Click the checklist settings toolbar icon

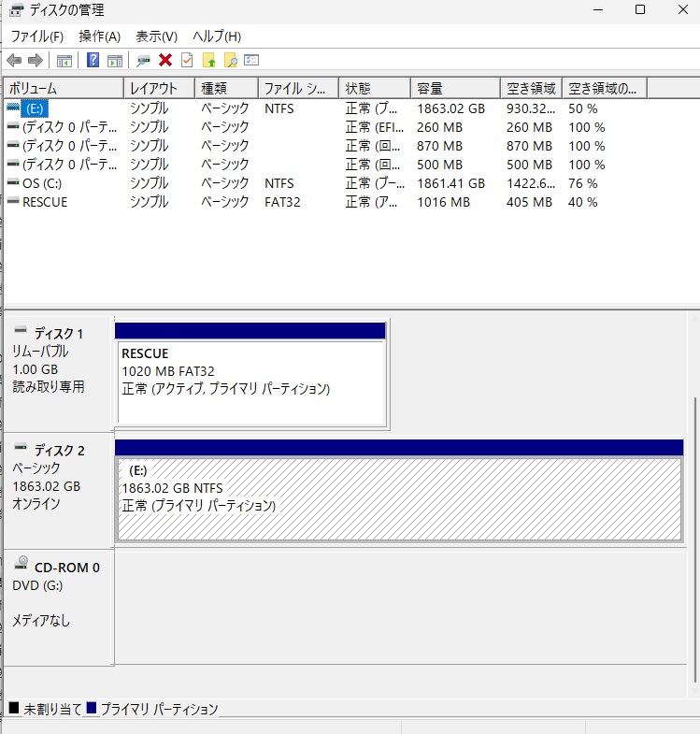tap(251, 60)
